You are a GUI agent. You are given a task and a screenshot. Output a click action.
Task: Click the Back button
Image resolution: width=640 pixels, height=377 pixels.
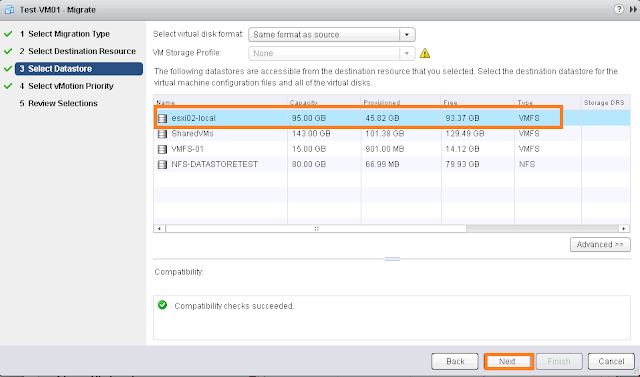(455, 361)
